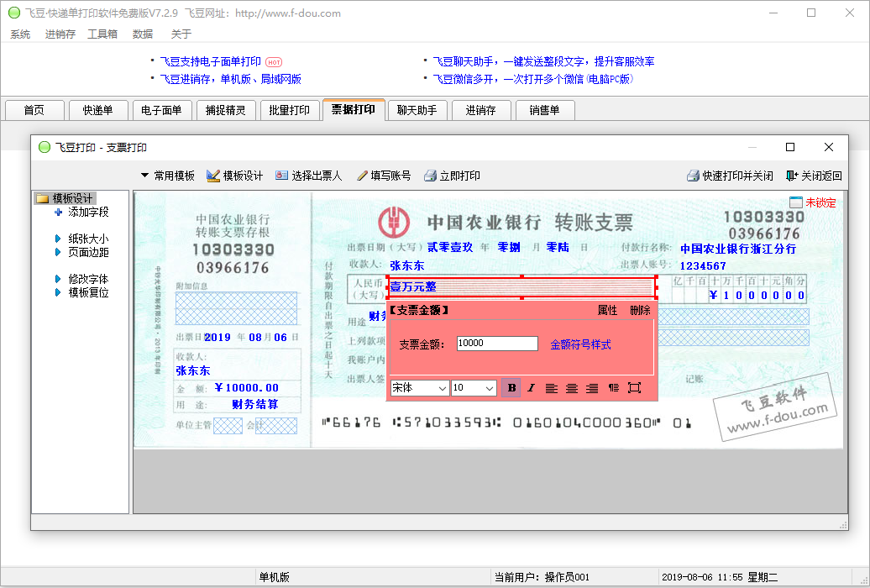The height and width of the screenshot is (588, 870).
Task: Center-align the field text
Action: pos(572,387)
